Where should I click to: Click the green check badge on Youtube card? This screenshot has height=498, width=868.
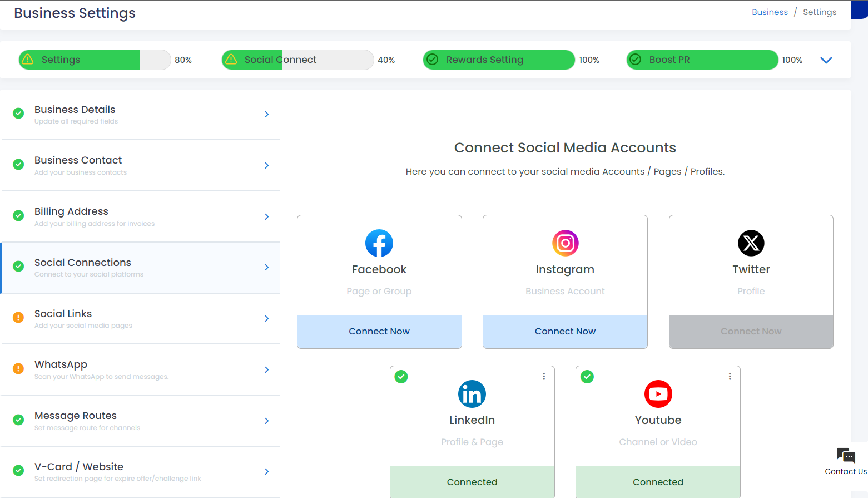[587, 377]
